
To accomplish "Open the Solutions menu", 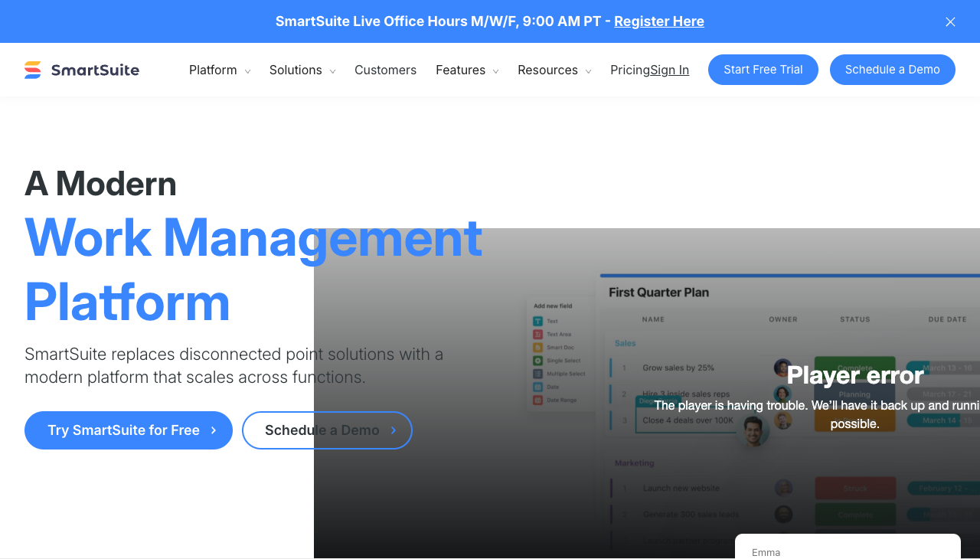I will pyautogui.click(x=296, y=70).
